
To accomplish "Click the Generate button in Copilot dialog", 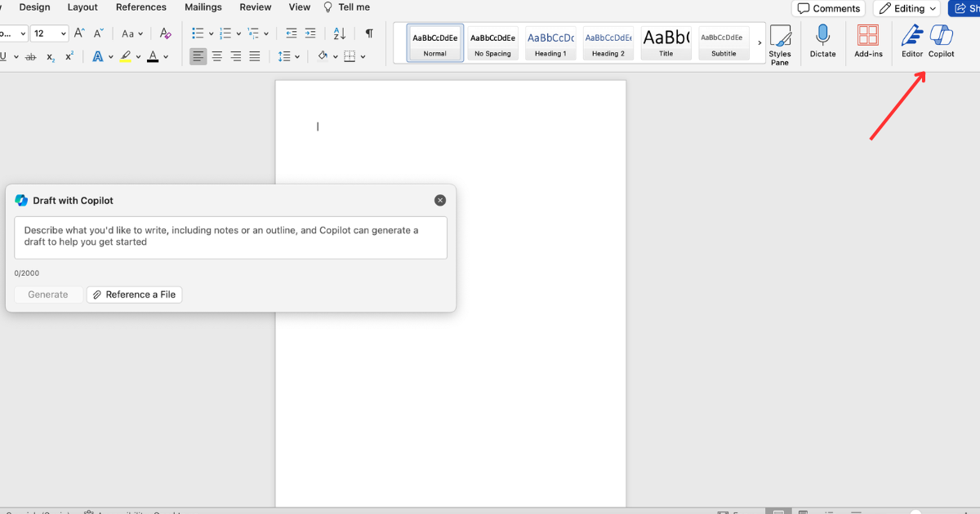I will (x=48, y=295).
